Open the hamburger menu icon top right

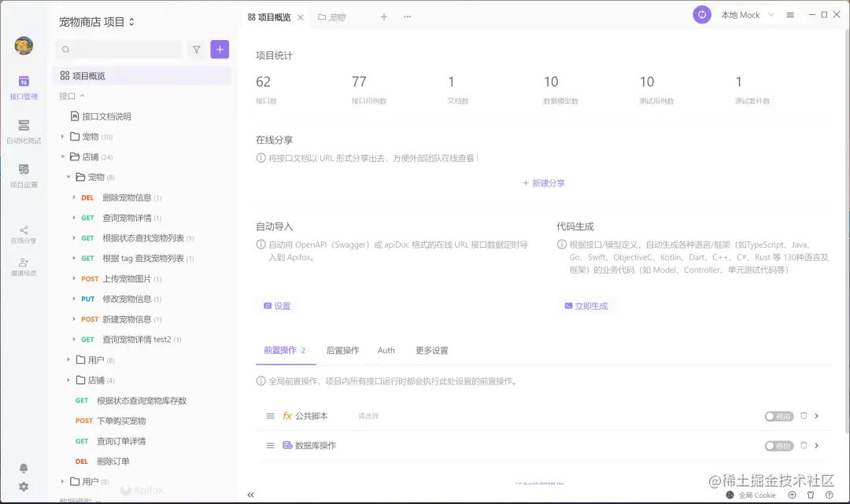pyautogui.click(x=789, y=14)
